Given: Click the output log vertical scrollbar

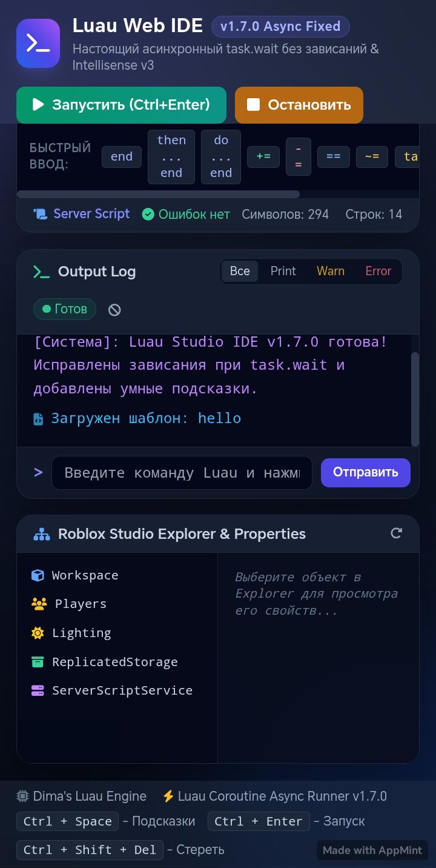Looking at the screenshot, I should click(x=415, y=399).
